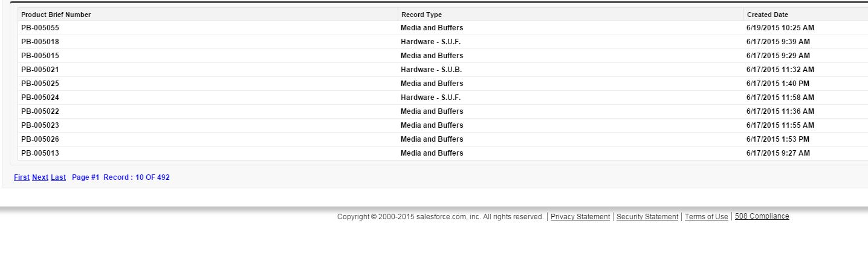
Task: Select record PB-005013 row
Action: [40, 153]
